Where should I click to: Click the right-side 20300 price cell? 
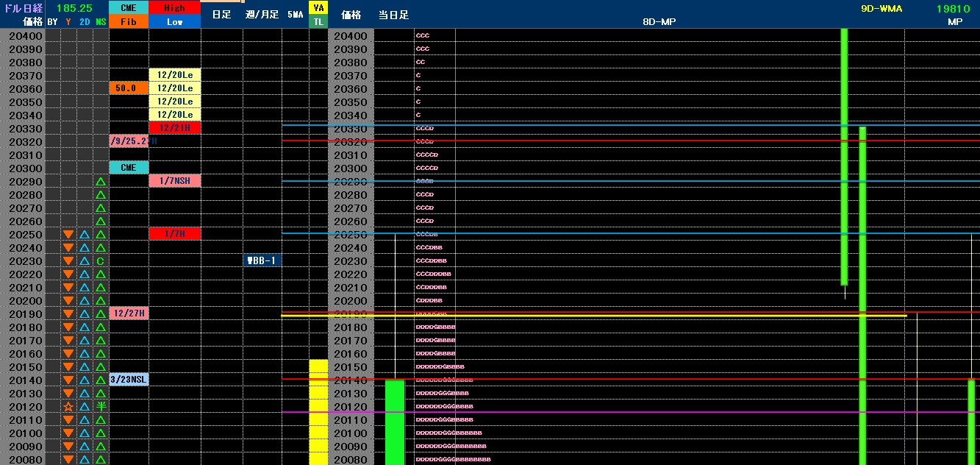[x=351, y=168]
